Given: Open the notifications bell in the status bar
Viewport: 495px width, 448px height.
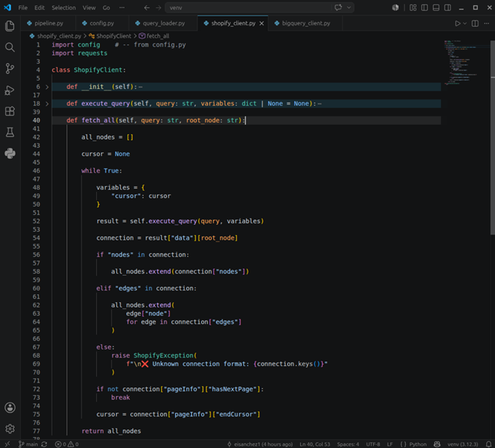Looking at the screenshot, I should click(x=489, y=444).
